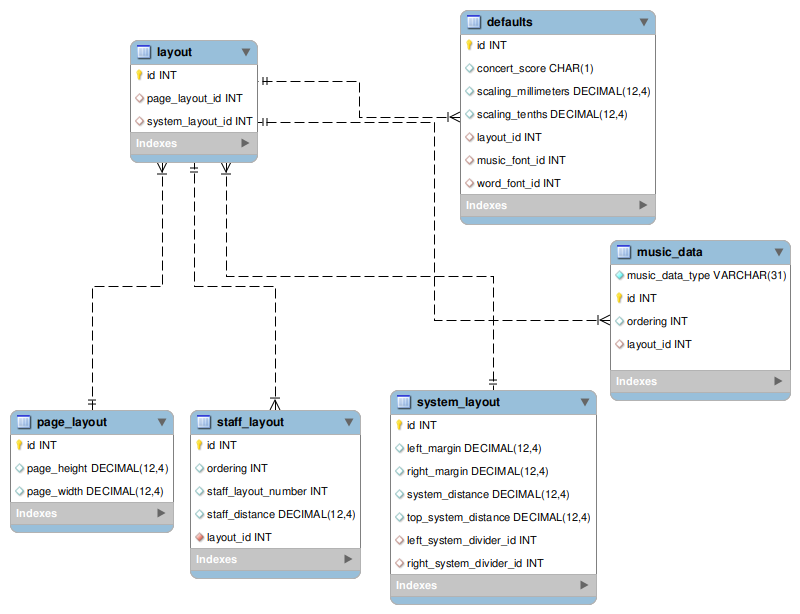This screenshot has width=800, height=614.
Task: Click the staff_layout table icon
Action: point(203,422)
